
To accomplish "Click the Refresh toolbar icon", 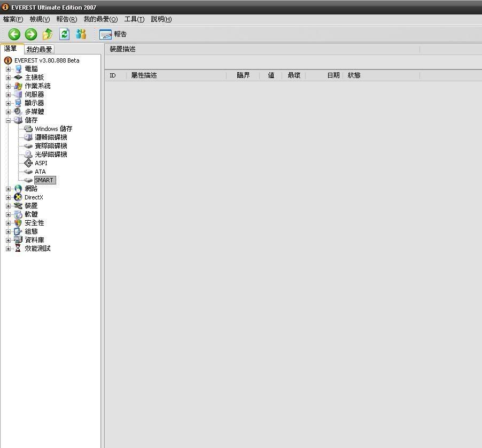I will (65, 34).
